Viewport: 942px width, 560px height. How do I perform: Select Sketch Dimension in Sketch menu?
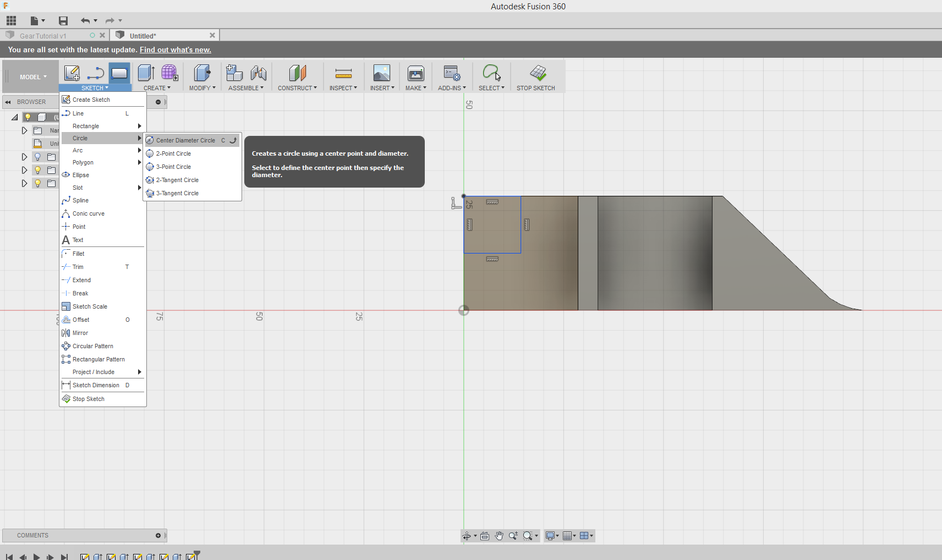(x=96, y=385)
